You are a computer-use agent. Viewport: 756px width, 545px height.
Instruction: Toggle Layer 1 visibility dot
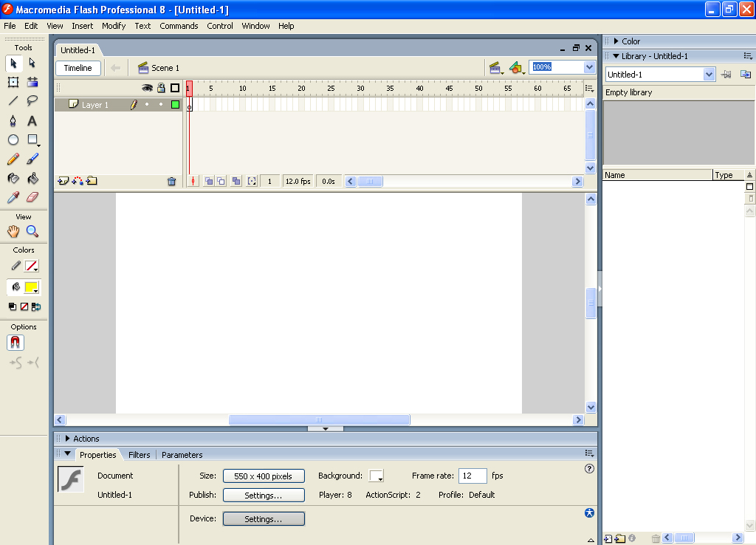pos(147,104)
